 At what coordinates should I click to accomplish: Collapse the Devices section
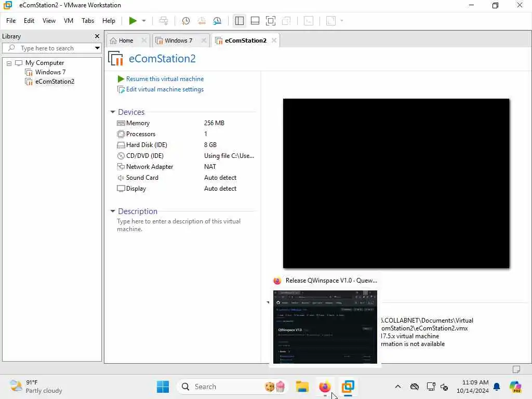(113, 112)
